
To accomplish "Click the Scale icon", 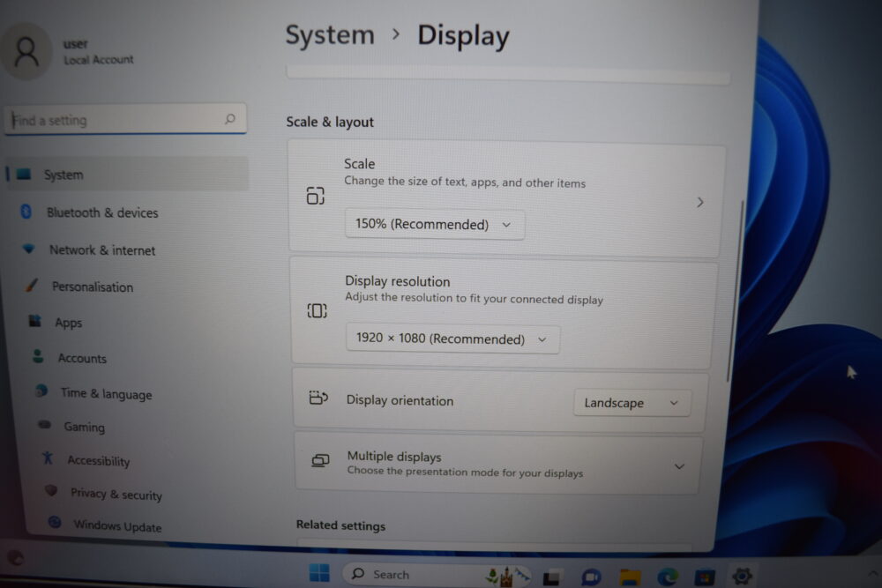I will point(316,196).
